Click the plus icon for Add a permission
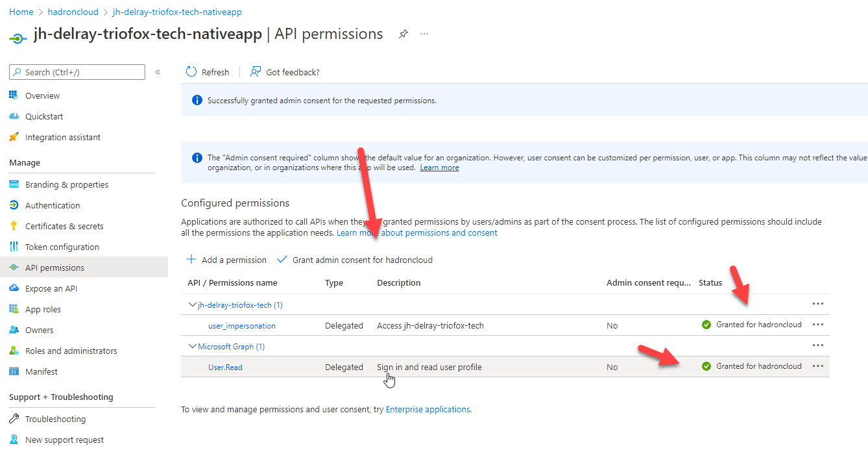The height and width of the screenshot is (461, 868). tap(191, 260)
